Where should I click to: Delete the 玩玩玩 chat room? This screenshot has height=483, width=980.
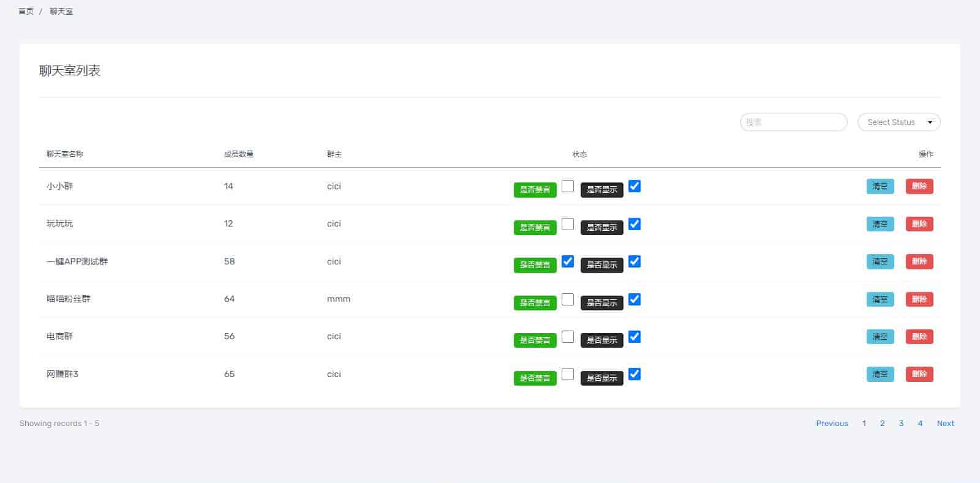[x=919, y=224]
